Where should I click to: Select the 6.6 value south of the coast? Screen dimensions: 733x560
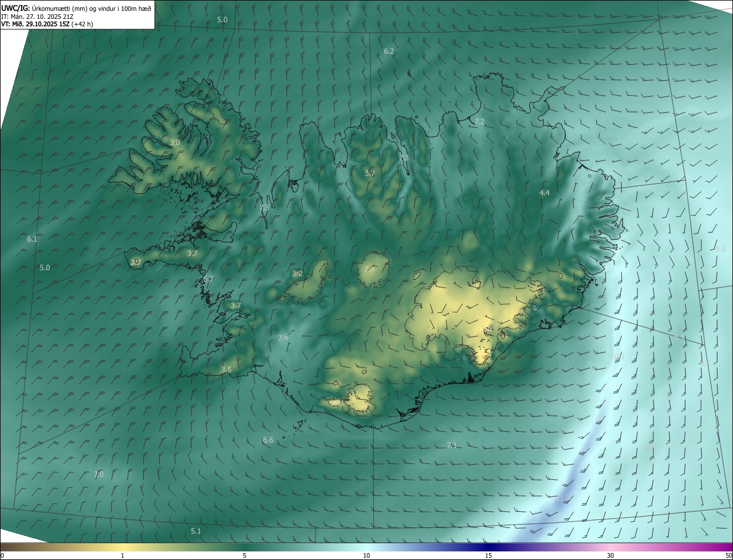268,440
